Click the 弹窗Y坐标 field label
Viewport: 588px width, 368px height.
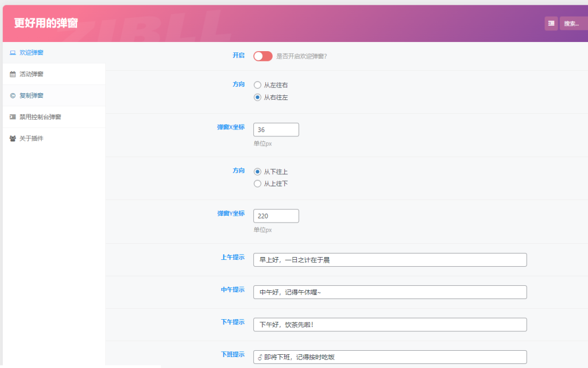(x=231, y=213)
